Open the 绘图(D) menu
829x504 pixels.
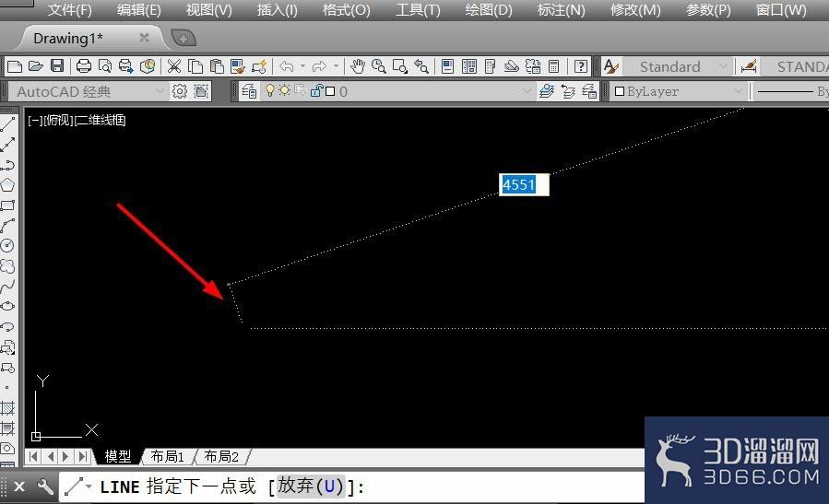click(489, 10)
